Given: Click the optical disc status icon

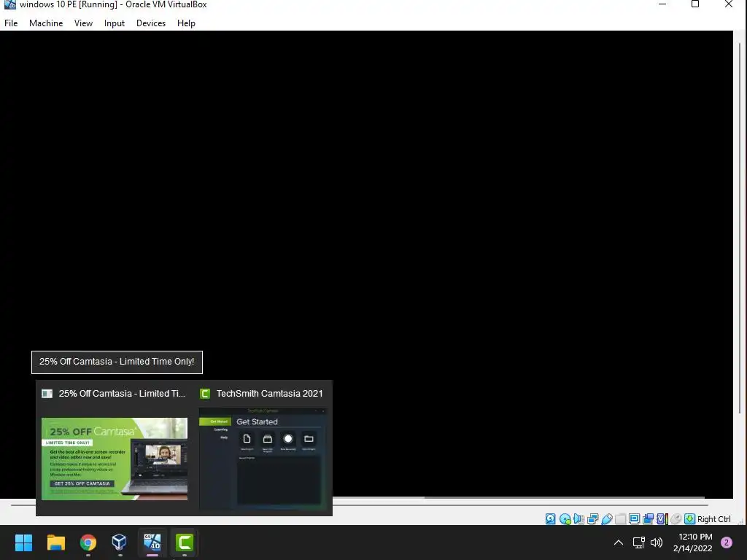Looking at the screenshot, I should click(565, 518).
